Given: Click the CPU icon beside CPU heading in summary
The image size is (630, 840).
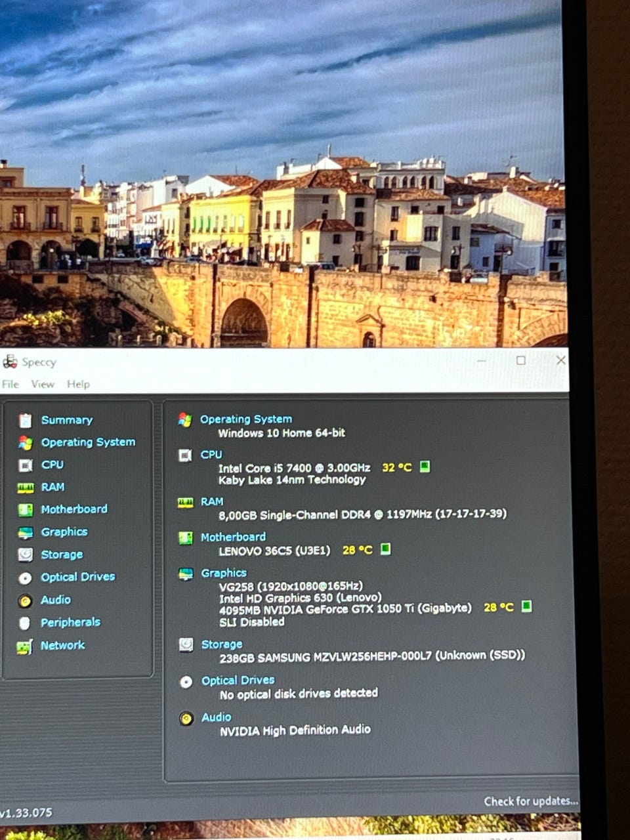Looking at the screenshot, I should coord(186,455).
